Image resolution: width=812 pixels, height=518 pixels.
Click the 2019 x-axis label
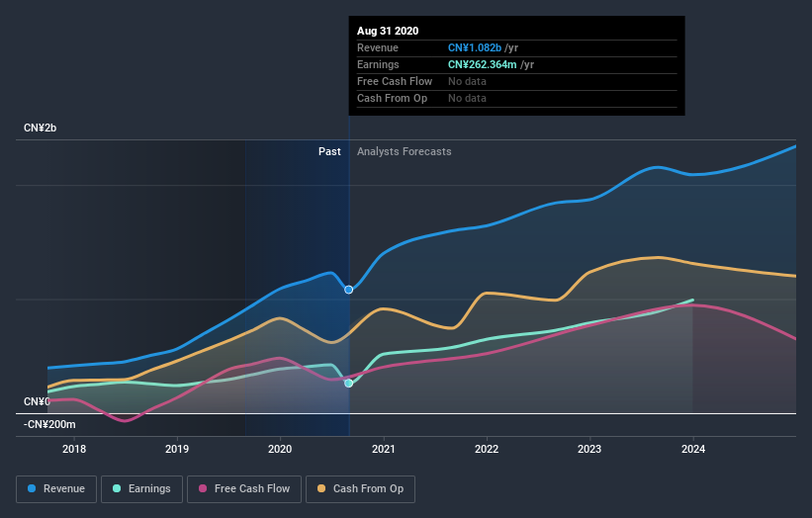pyautogui.click(x=177, y=449)
